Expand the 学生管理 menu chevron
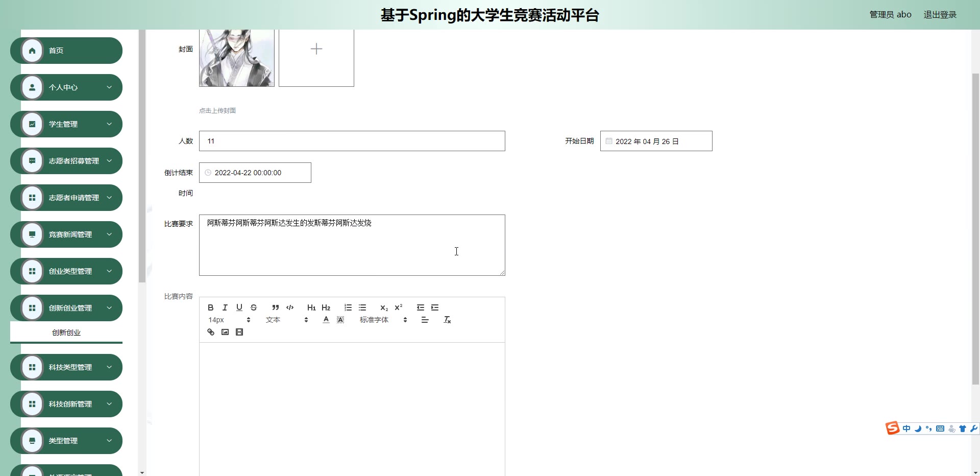 tap(109, 124)
